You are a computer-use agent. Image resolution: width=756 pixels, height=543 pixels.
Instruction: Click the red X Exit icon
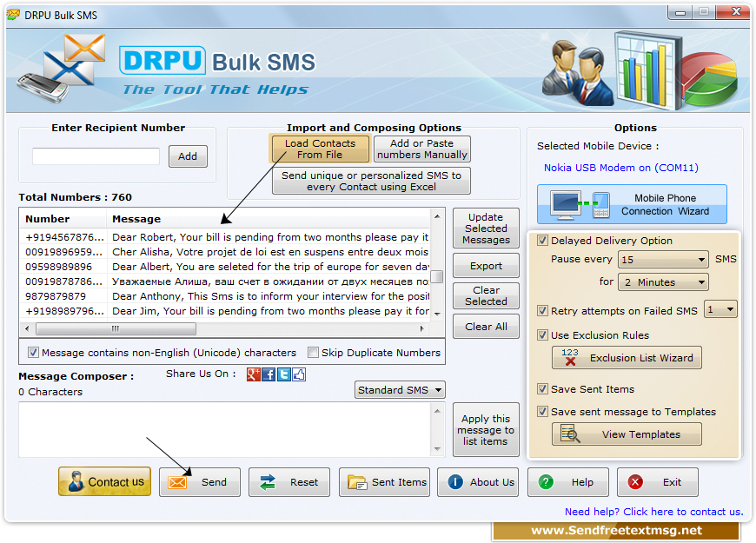coord(635,482)
